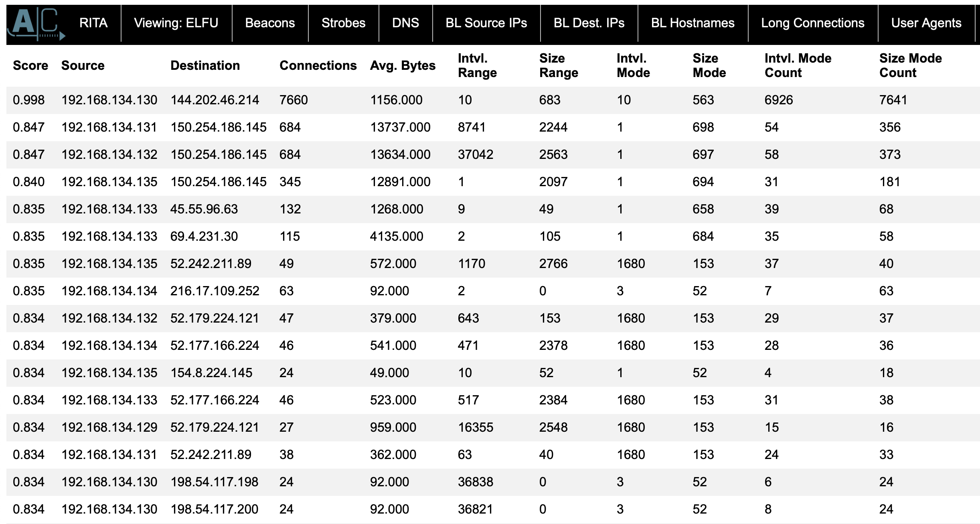Image resolution: width=980 pixels, height=524 pixels.
Task: Click the Connections column header
Action: click(318, 65)
